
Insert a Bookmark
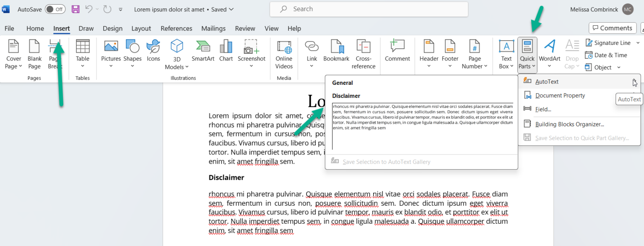336,50
